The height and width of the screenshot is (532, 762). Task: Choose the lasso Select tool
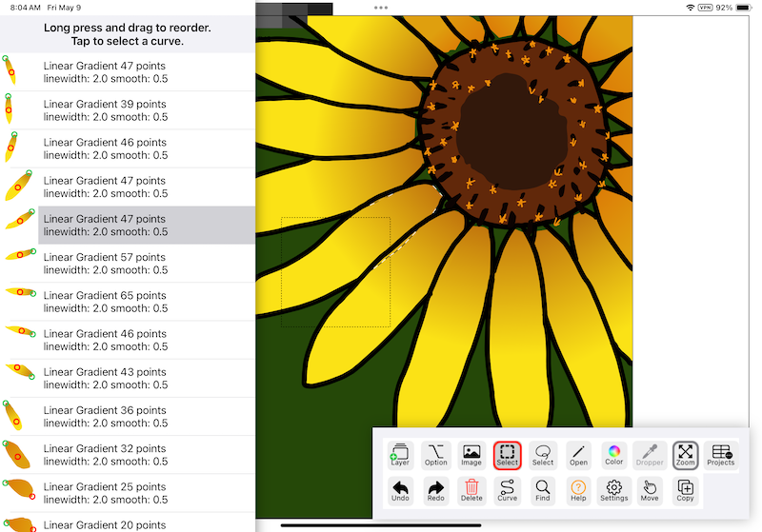point(543,455)
